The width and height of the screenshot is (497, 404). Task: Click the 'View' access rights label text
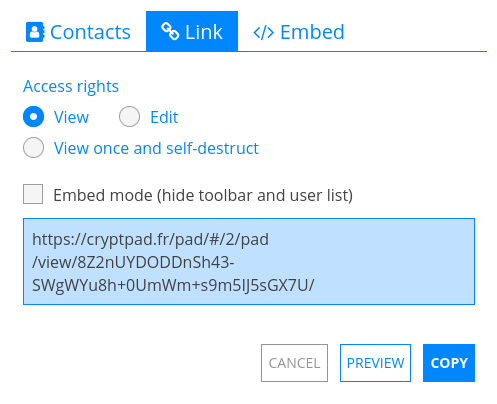[x=71, y=117]
